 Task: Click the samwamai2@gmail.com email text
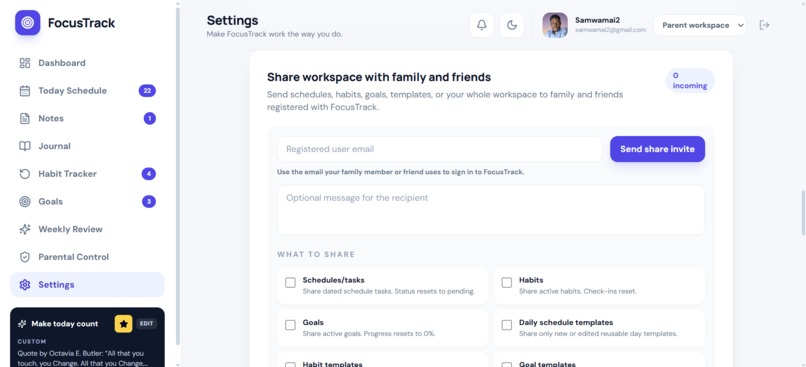pos(610,30)
